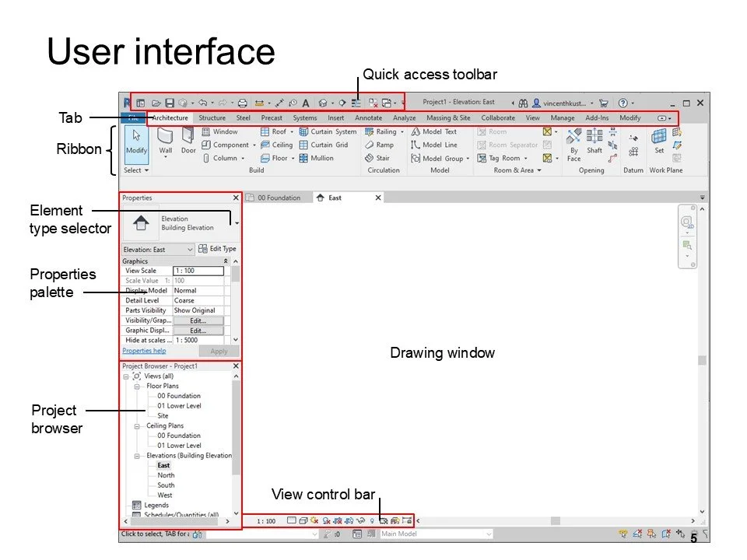The image size is (747, 560).
Task: Collapse the Graphics properties section
Action: (226, 261)
